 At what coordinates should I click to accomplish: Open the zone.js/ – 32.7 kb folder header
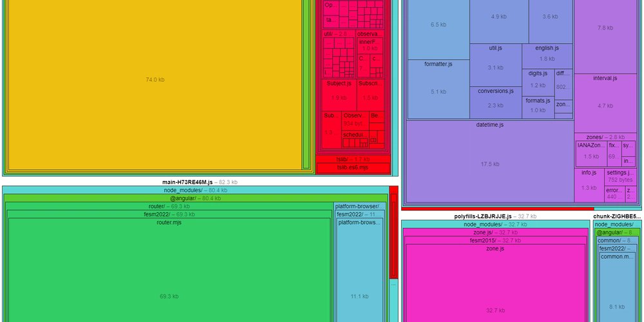click(495, 232)
